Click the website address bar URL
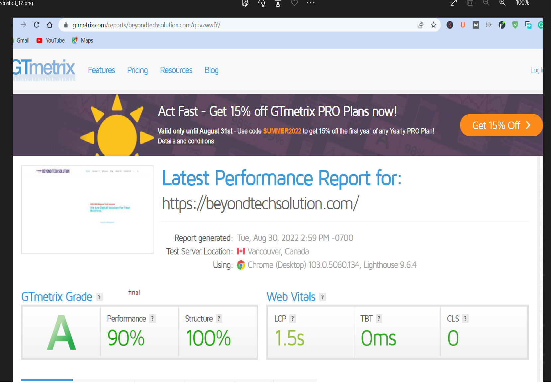 (x=146, y=25)
